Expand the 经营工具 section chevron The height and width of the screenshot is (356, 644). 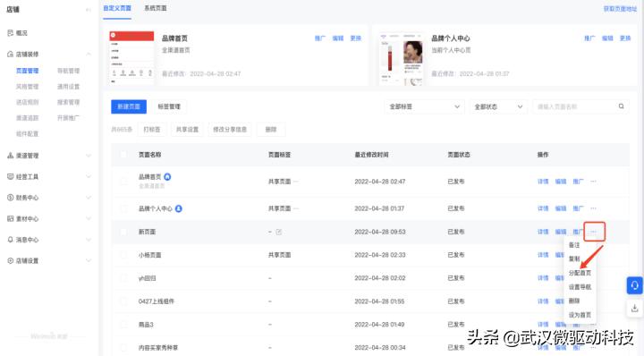point(89,176)
